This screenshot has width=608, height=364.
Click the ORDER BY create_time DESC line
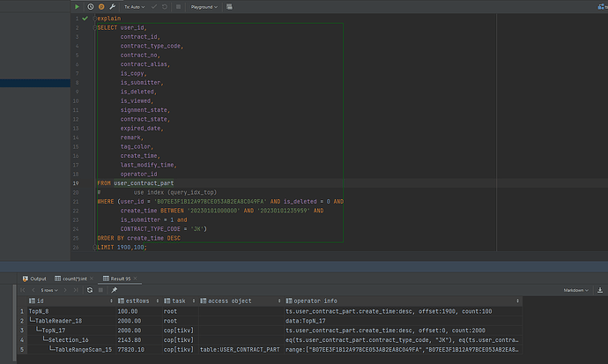click(x=139, y=238)
